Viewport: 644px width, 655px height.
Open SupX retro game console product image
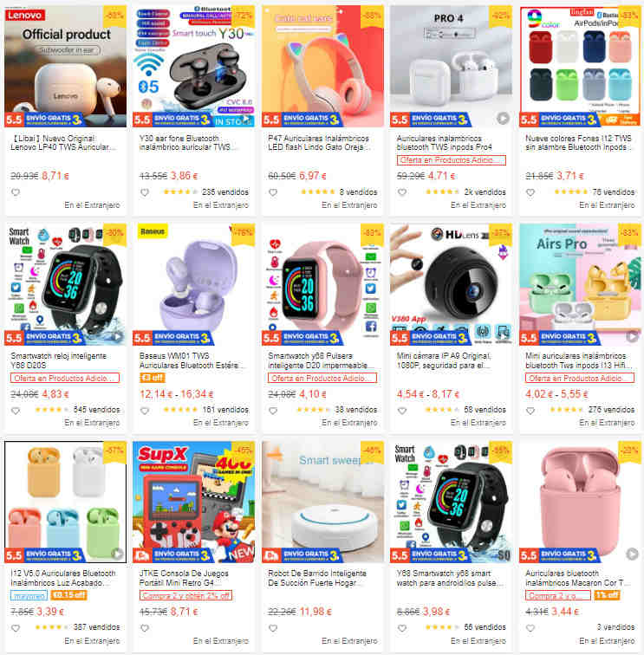point(193,502)
